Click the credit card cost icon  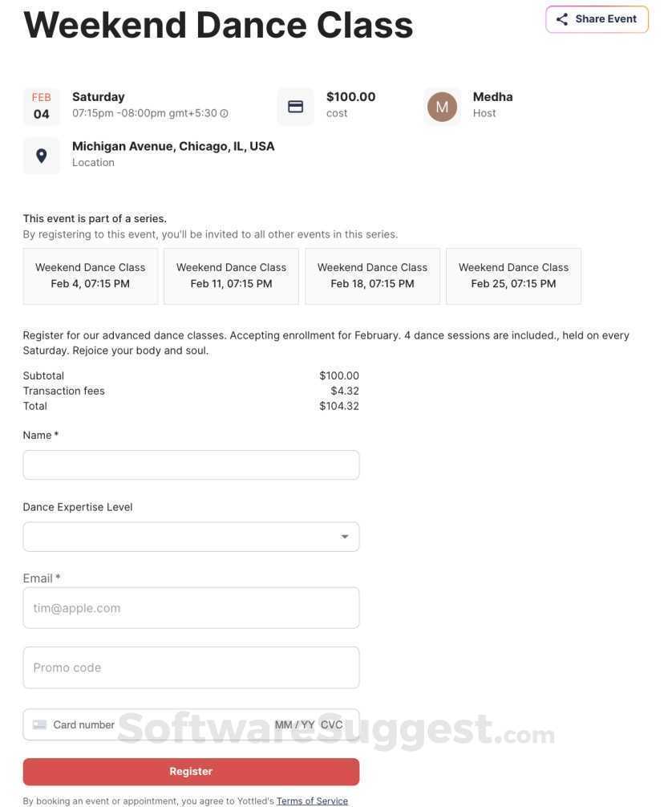296,107
